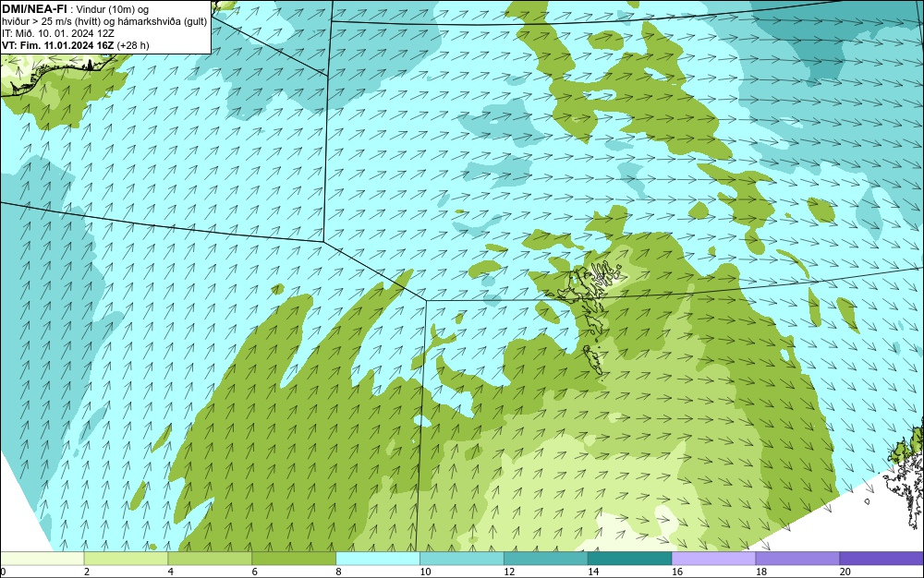The width and height of the screenshot is (924, 578).
Task: Click the legend label 6
Action: pyautogui.click(x=255, y=572)
